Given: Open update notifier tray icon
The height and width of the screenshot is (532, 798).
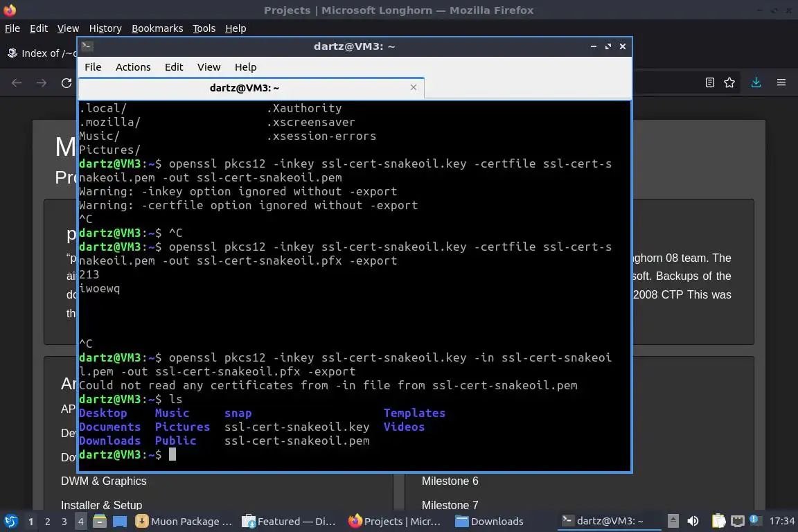Looking at the screenshot, I should [755, 520].
